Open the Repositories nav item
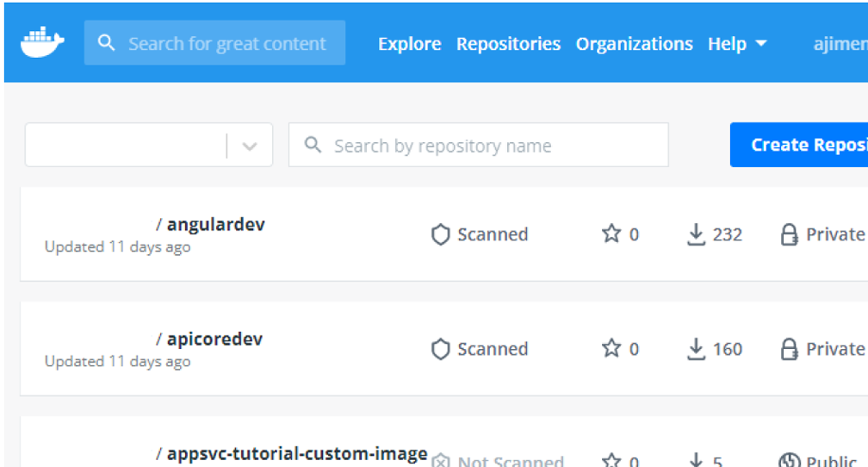Image resolution: width=868 pixels, height=467 pixels. click(x=508, y=44)
